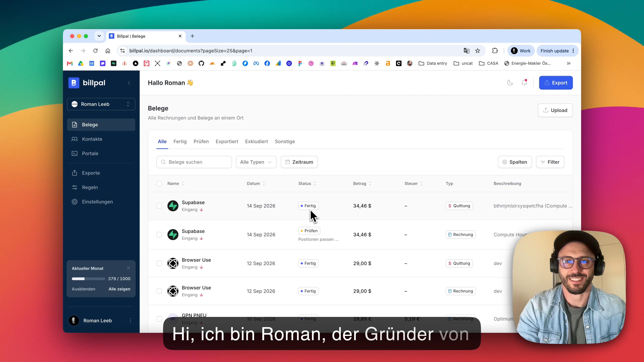Switch to the Prüfen tab

(x=201, y=141)
